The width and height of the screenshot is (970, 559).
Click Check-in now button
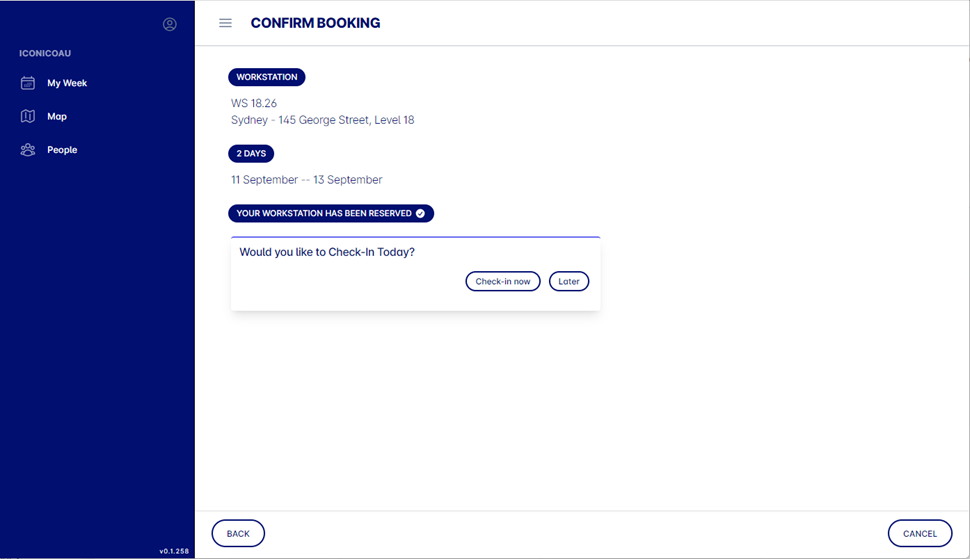pos(503,281)
